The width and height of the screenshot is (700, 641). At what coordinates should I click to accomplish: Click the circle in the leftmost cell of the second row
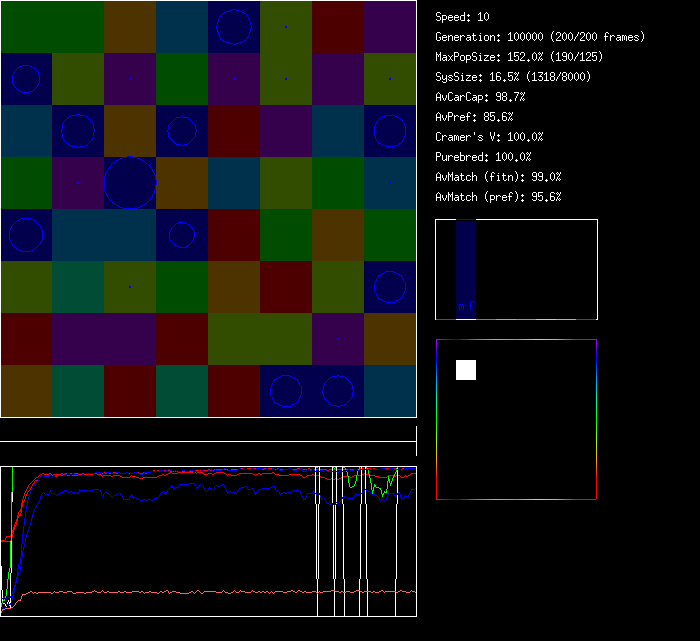pos(26,79)
